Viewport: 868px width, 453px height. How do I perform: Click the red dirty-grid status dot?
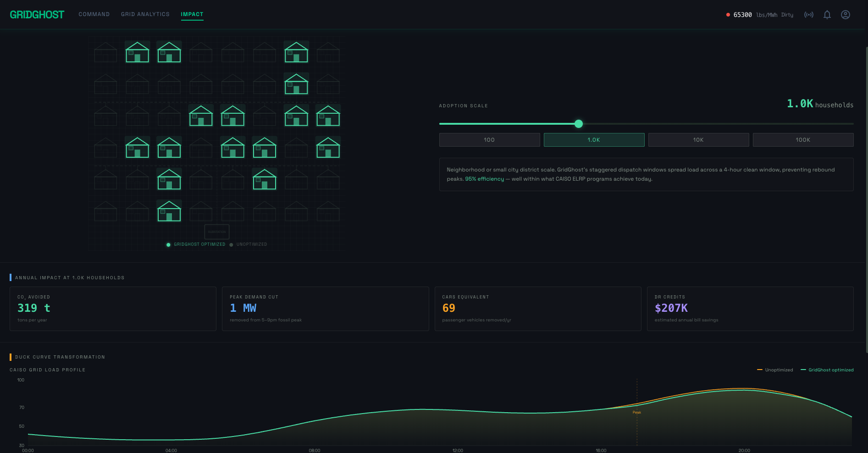728,15
